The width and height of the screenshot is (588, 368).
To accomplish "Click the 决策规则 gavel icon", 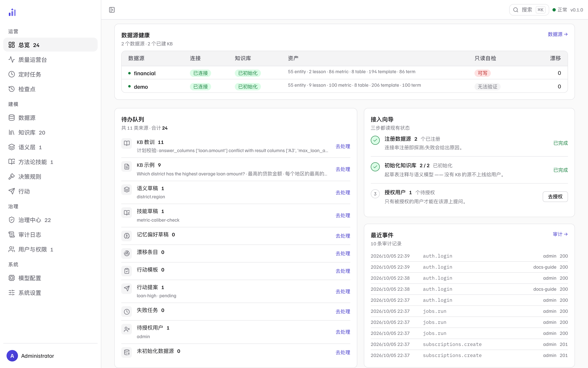I will [12, 176].
